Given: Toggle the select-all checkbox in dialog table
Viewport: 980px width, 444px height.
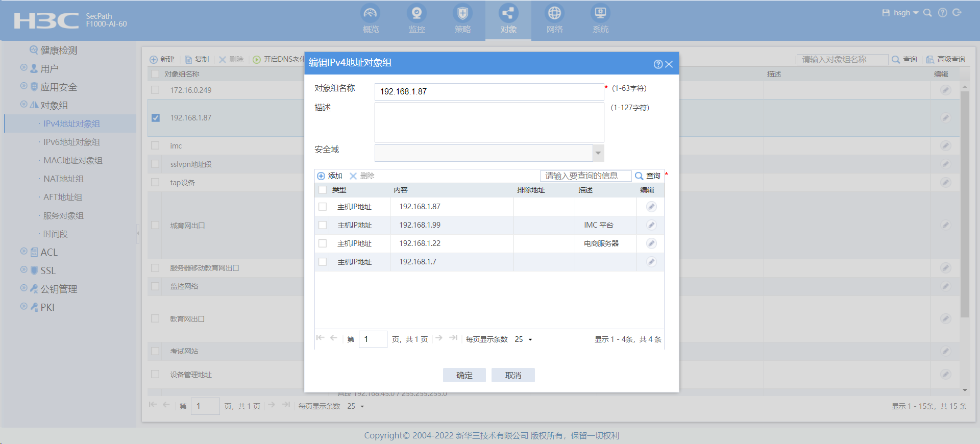Looking at the screenshot, I should pyautogui.click(x=323, y=190).
